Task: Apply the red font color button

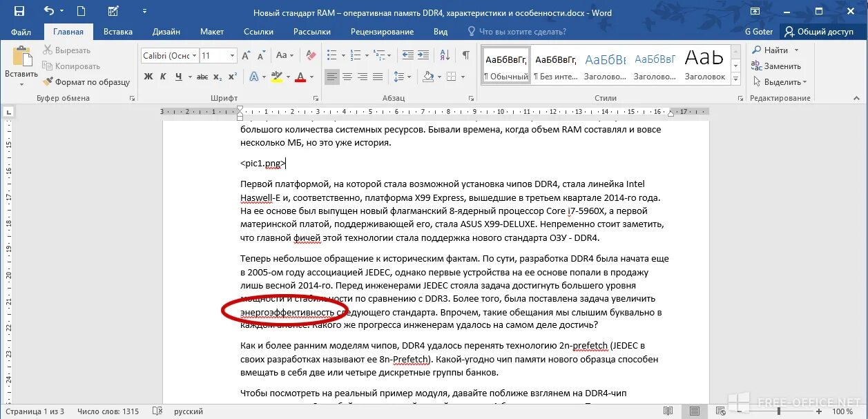Action: coord(300,77)
